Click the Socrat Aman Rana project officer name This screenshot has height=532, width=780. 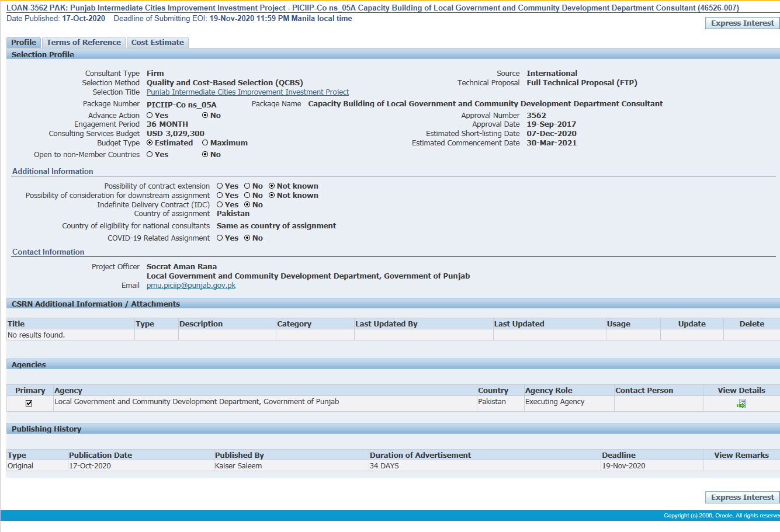click(x=182, y=267)
